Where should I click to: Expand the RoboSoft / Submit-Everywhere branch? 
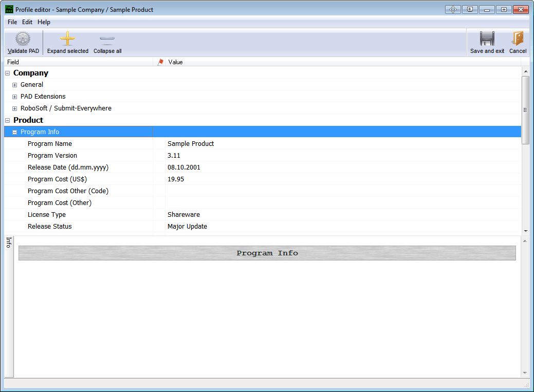pyautogui.click(x=14, y=108)
